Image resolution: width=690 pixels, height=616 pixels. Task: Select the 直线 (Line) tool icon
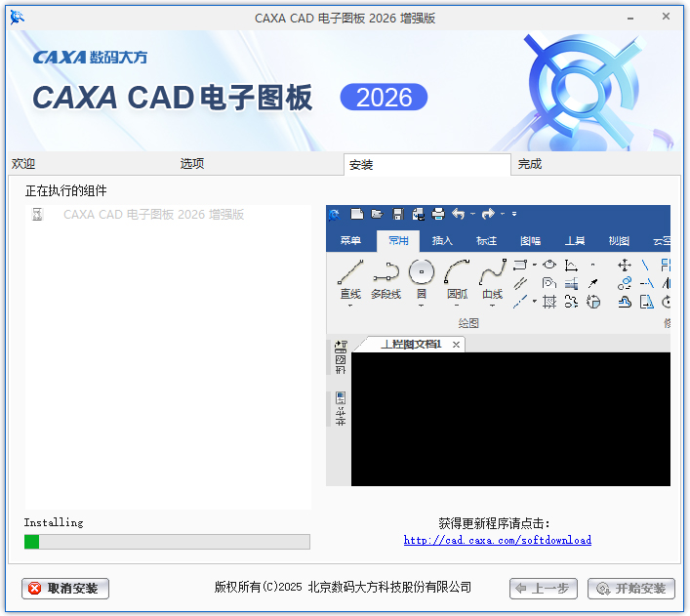pyautogui.click(x=350, y=272)
